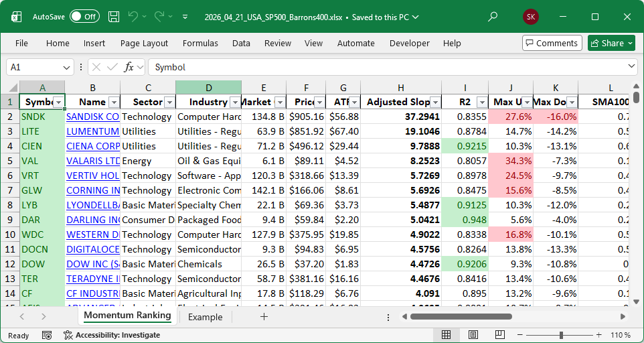This screenshot has width=644, height=343.
Task: Click the previous sheet navigation arrow
Action: [22, 317]
